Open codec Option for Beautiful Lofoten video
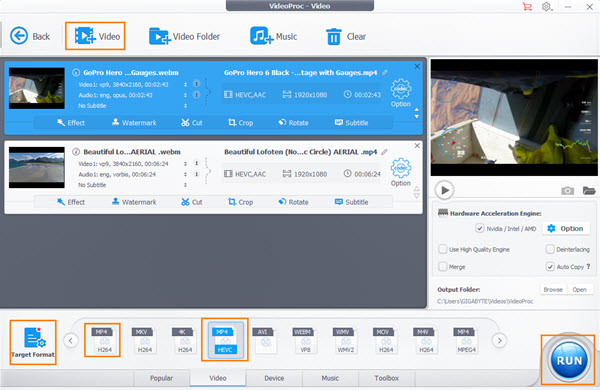 401,172
